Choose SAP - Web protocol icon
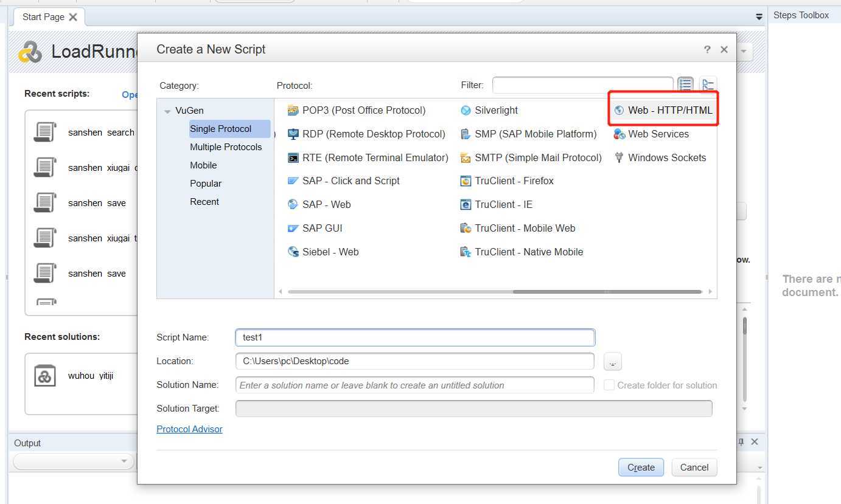Viewport: 841px width, 504px height. tap(293, 204)
